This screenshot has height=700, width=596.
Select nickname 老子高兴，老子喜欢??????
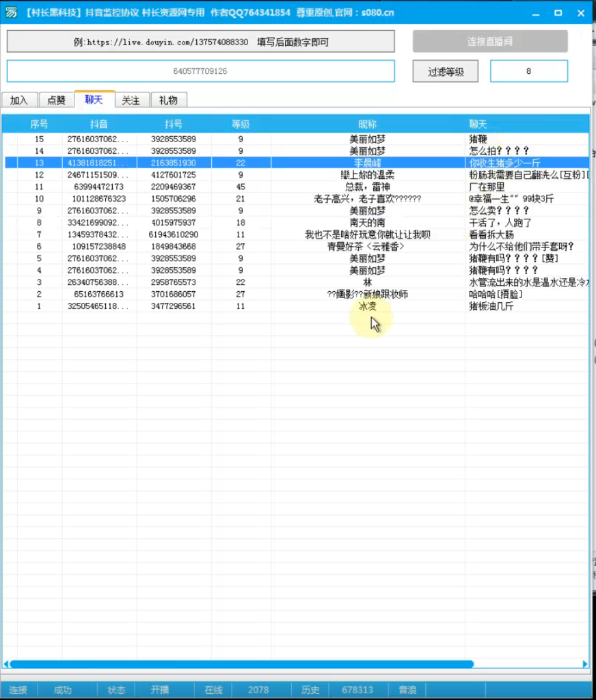pyautogui.click(x=368, y=199)
